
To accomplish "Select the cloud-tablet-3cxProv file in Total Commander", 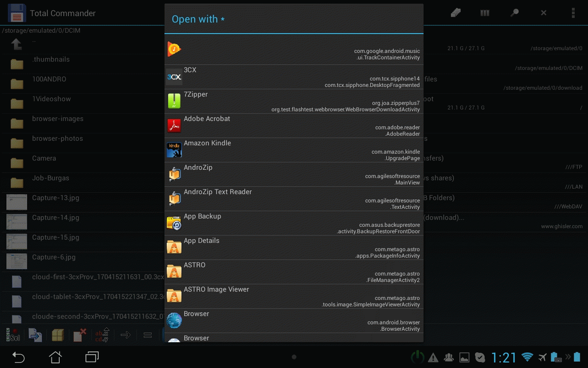I will click(x=83, y=301).
